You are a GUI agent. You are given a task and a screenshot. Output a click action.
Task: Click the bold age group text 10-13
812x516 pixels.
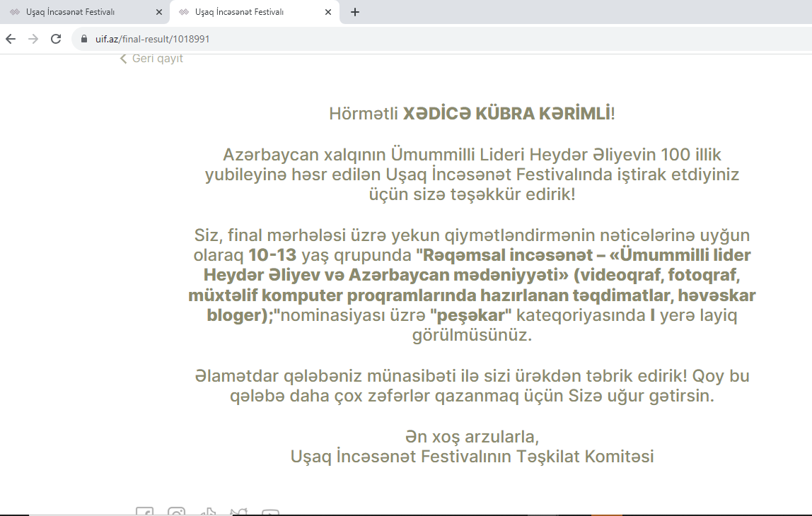[272, 255]
